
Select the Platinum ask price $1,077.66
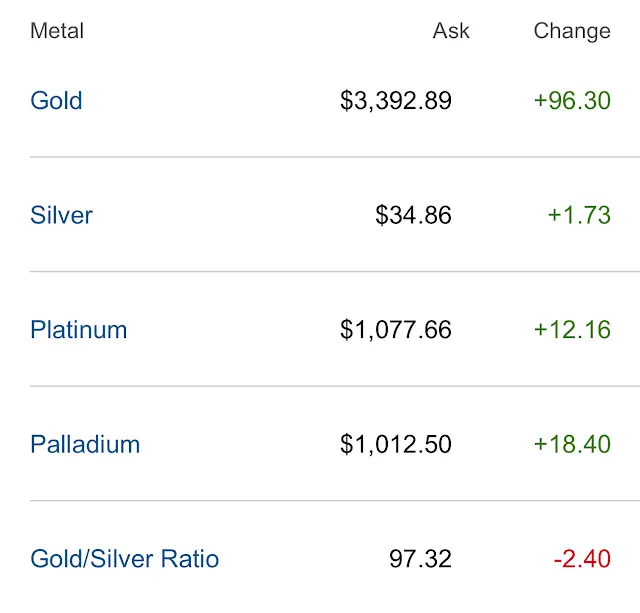click(396, 330)
